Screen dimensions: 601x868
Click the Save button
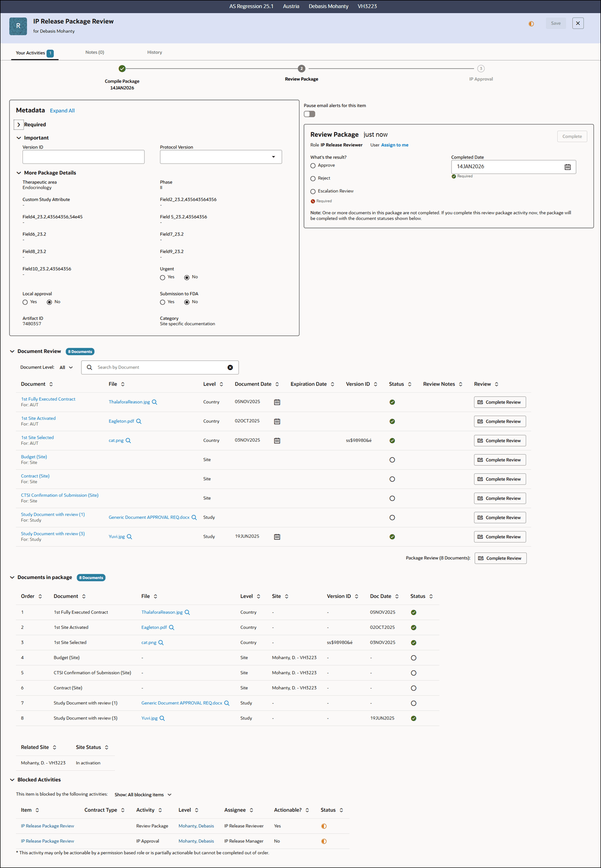point(556,23)
